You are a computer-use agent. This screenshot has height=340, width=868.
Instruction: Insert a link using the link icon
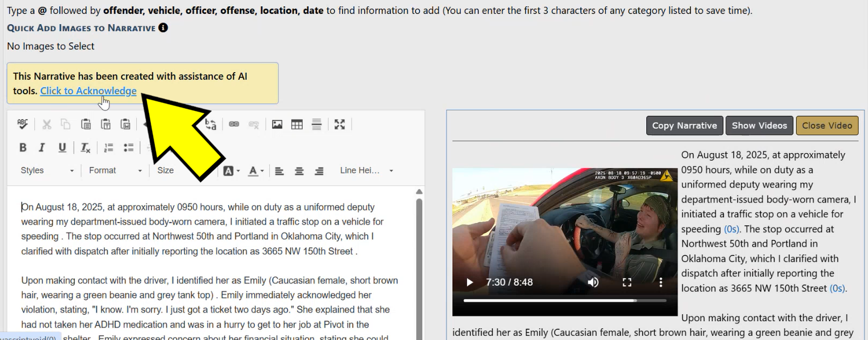(x=234, y=124)
